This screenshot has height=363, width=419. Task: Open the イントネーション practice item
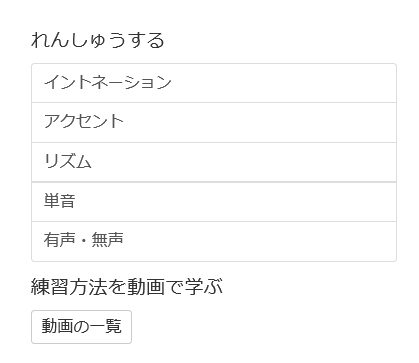click(214, 83)
